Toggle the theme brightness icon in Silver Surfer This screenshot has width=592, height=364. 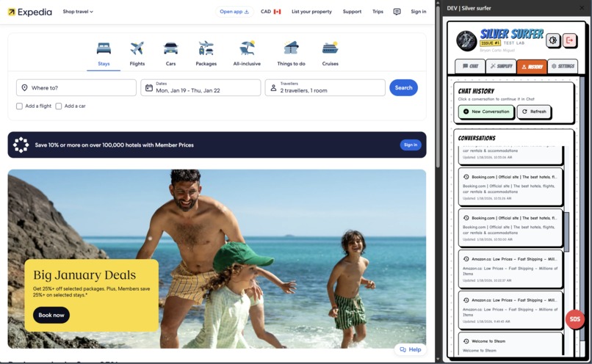pos(553,40)
